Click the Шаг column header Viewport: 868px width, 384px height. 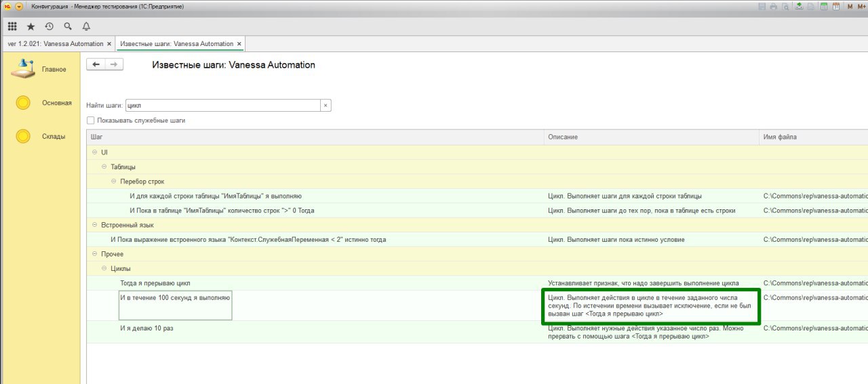pos(315,137)
